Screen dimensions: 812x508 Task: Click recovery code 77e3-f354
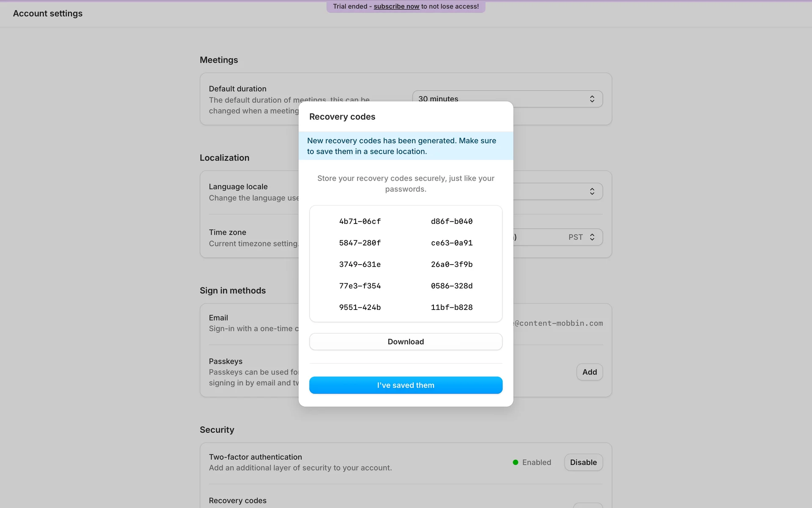click(360, 286)
